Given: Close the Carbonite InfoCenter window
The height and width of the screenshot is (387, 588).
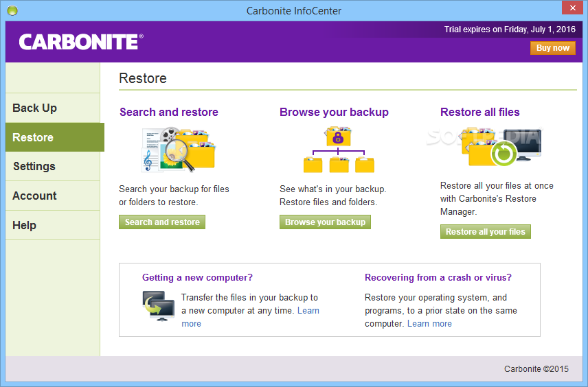Looking at the screenshot, I should (572, 8).
